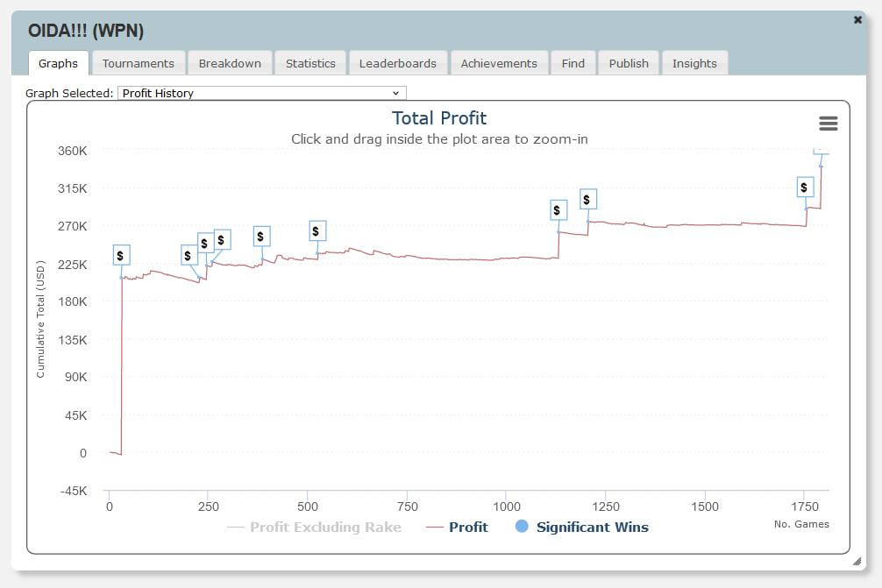Viewport: 882px width, 588px height.
Task: Go to the Breakdown tab
Action: pos(230,63)
